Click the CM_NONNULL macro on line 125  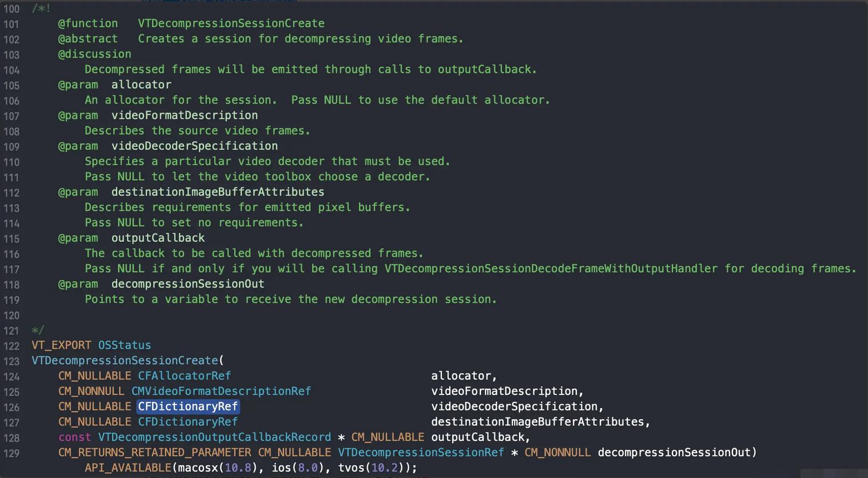91,391
